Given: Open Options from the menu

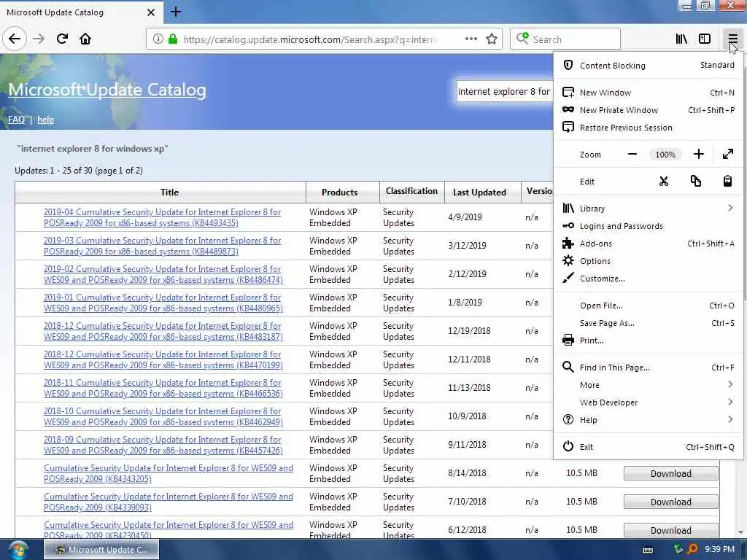Looking at the screenshot, I should coord(648,261).
